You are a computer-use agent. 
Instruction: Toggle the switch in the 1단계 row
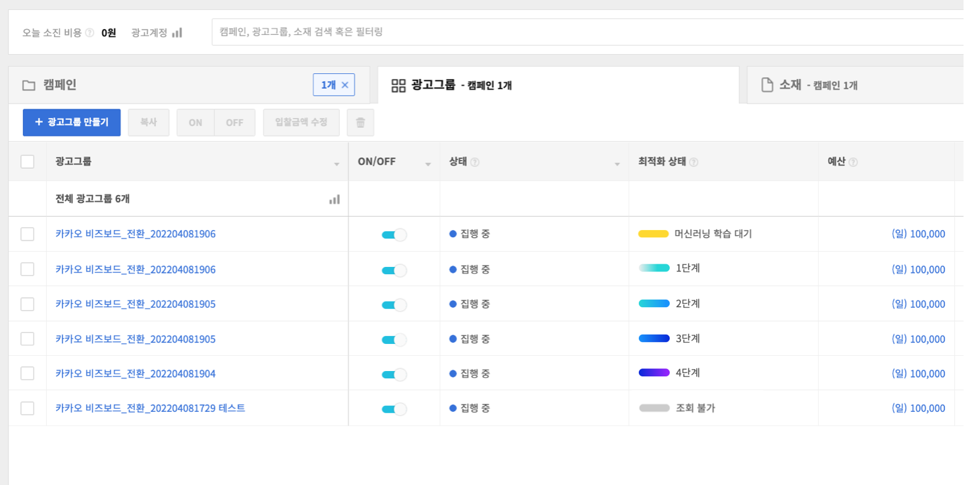394,270
